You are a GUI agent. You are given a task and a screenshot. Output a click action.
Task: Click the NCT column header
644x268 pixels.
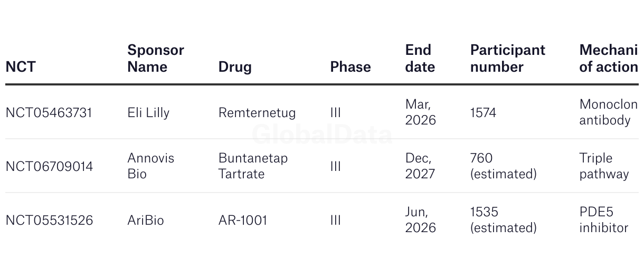(x=21, y=67)
